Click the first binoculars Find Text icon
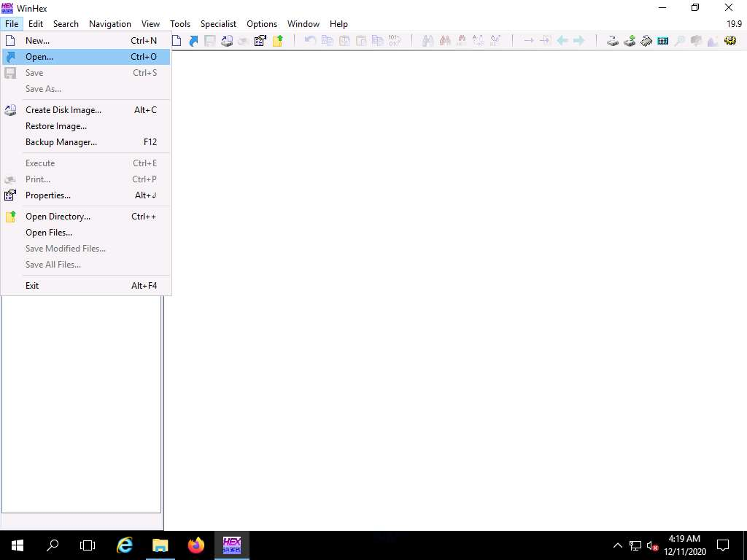 coord(427,41)
